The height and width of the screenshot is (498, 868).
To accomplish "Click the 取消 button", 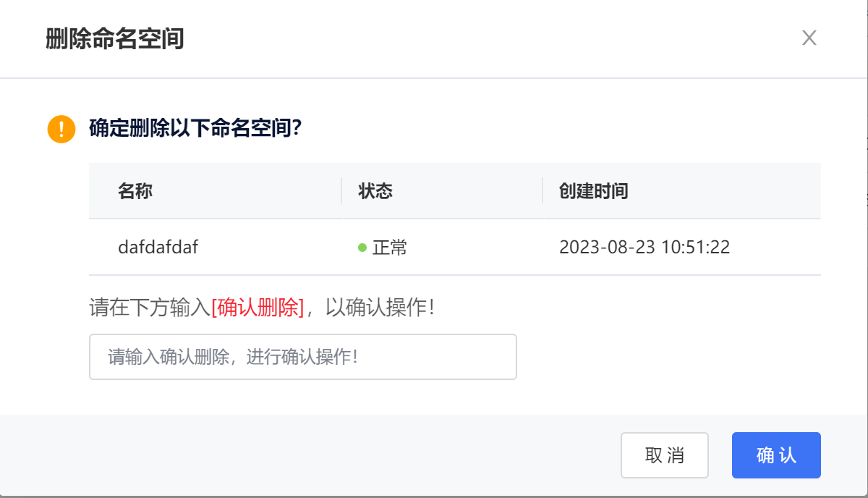I will (665, 455).
